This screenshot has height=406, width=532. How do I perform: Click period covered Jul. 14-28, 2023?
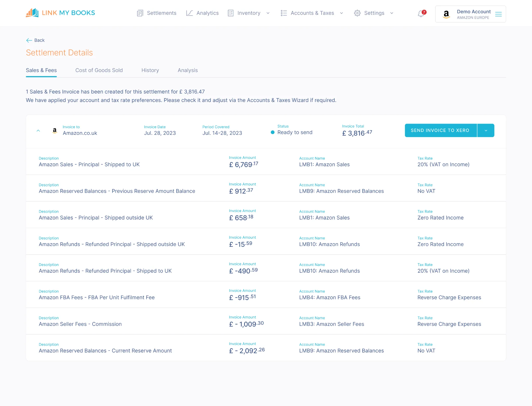(222, 133)
